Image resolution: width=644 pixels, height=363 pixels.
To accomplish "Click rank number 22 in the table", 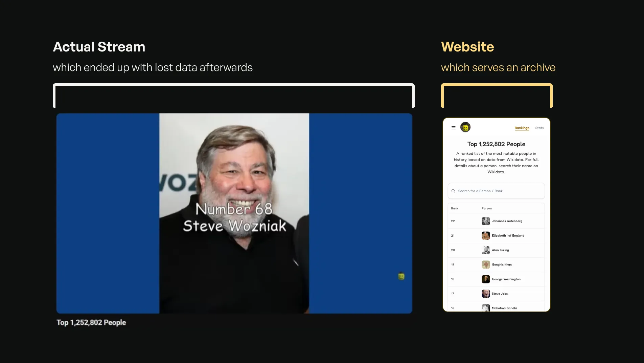I will [x=453, y=221].
